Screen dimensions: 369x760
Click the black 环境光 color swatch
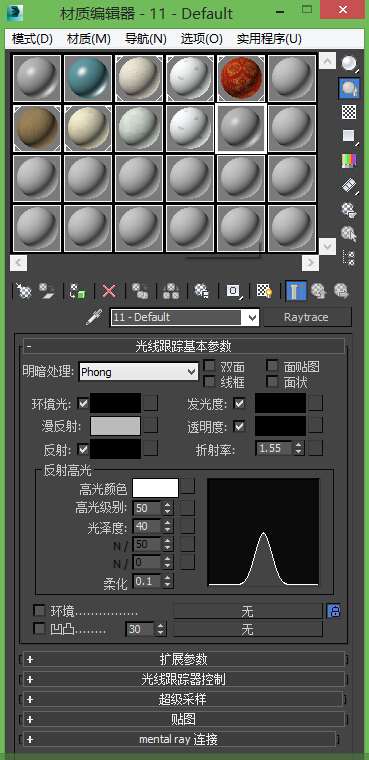(x=115, y=403)
